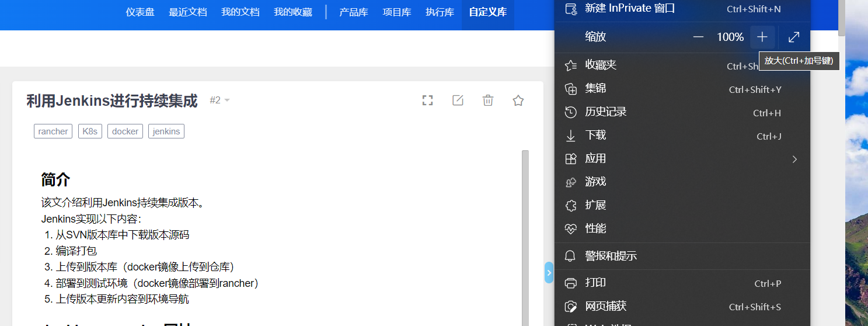Zoom in with the plus button
This screenshot has height=326, width=868.
pyautogui.click(x=762, y=37)
